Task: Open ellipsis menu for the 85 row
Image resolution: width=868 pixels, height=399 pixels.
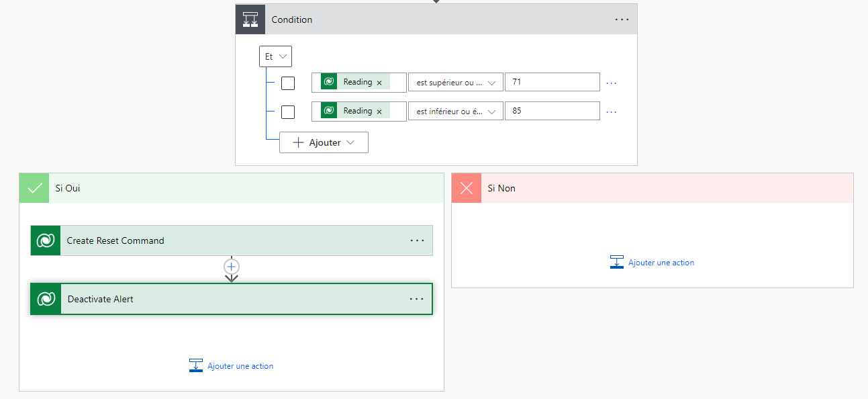Action: click(x=611, y=112)
